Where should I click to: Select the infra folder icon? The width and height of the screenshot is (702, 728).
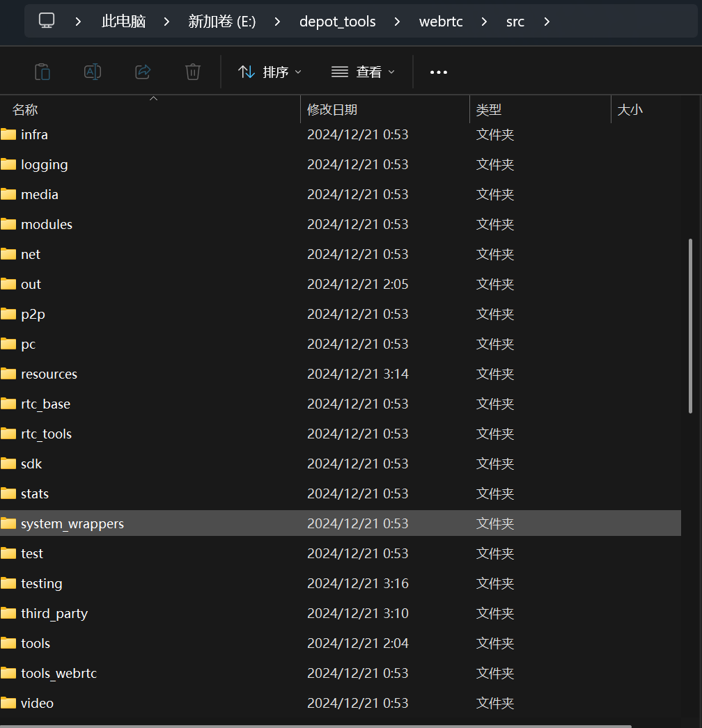pyautogui.click(x=8, y=134)
